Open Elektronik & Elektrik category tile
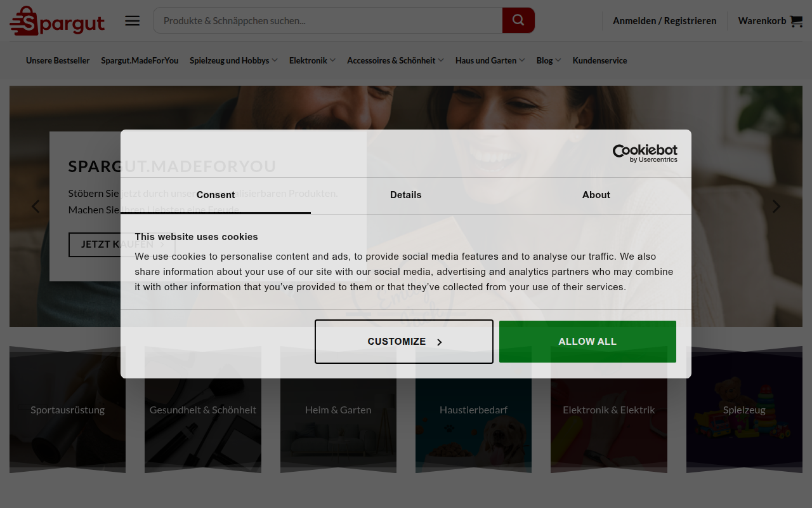Viewport: 812px width, 508px height. click(x=609, y=410)
